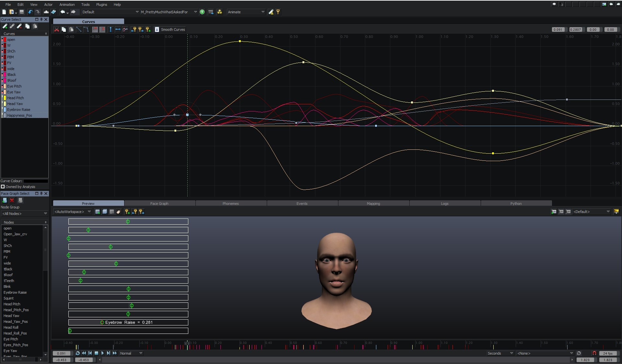Toggle visibility of the Head Pitch curve

click(x=5, y=98)
